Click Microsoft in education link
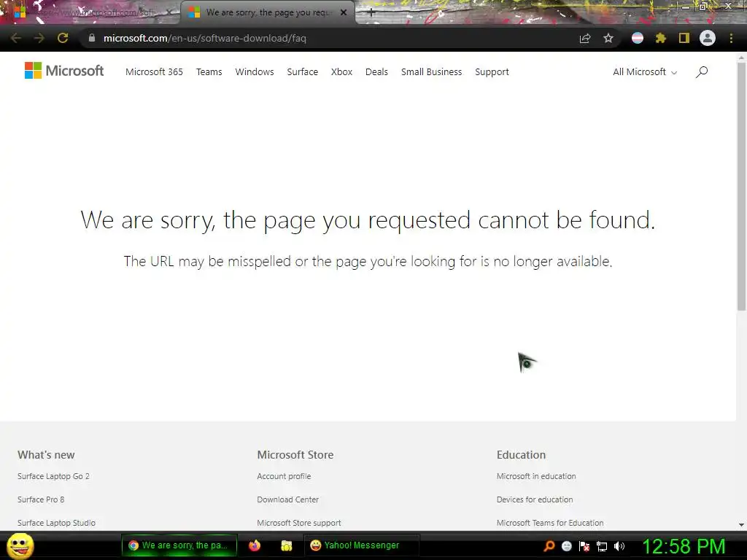Viewport: 747px width, 560px height. pos(536,476)
